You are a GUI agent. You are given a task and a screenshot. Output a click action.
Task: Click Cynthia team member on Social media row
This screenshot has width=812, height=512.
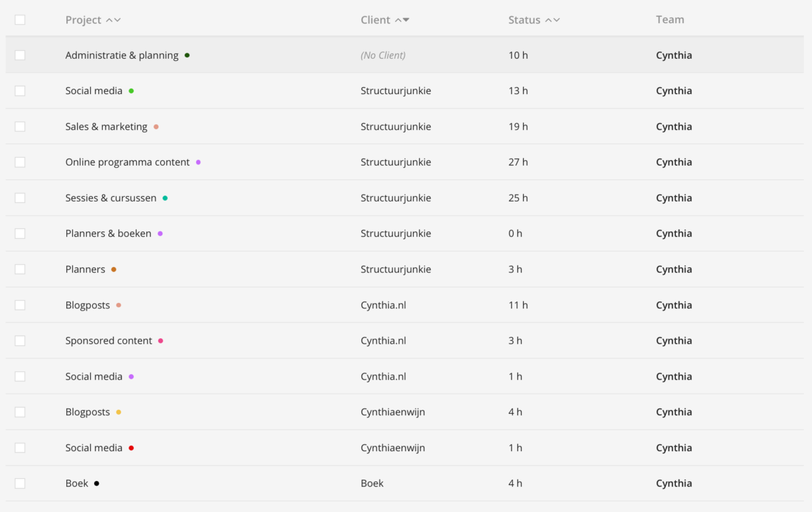(673, 91)
